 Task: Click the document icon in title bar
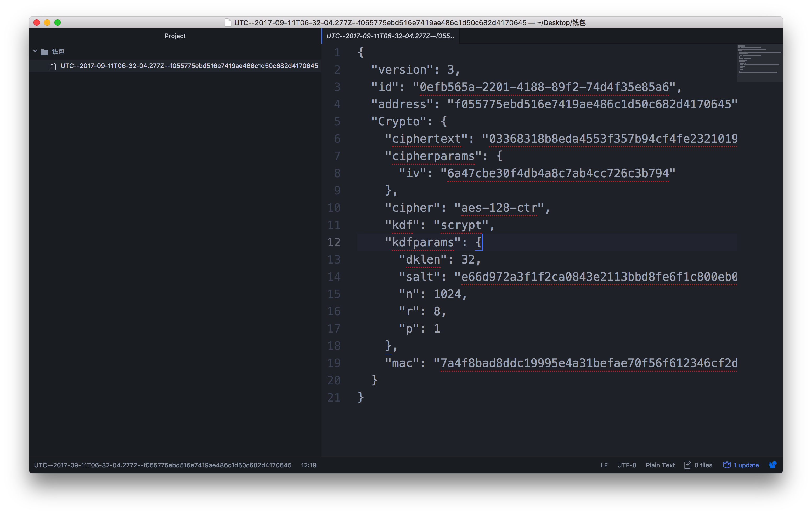pyautogui.click(x=228, y=22)
